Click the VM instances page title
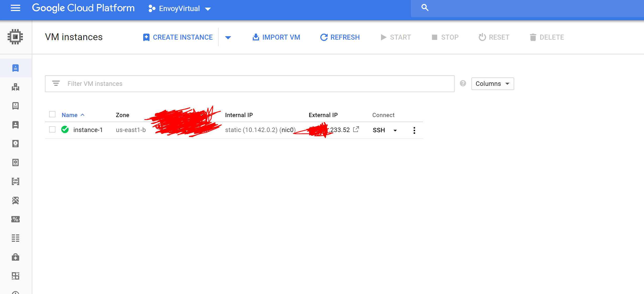This screenshot has height=294, width=644. [x=74, y=37]
